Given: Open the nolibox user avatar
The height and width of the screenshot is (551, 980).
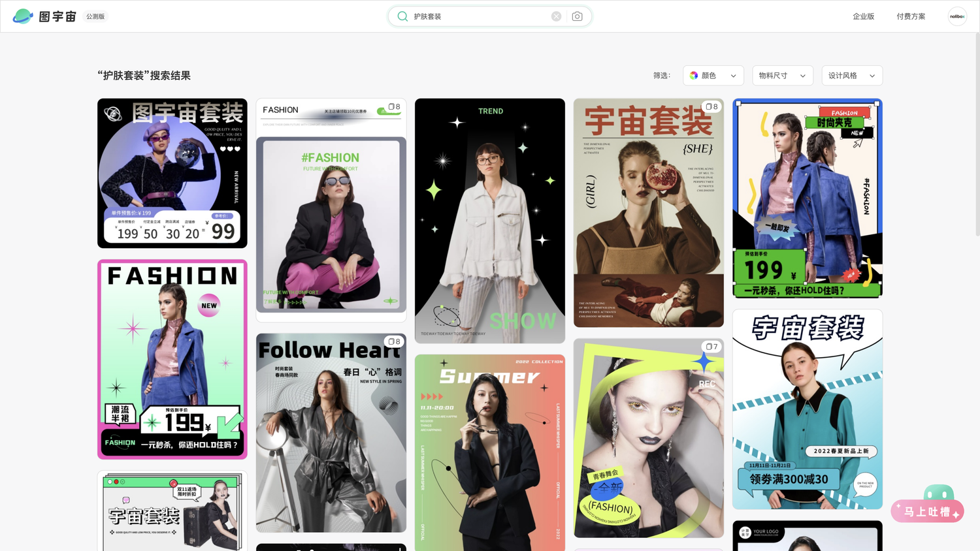Looking at the screenshot, I should click(957, 16).
